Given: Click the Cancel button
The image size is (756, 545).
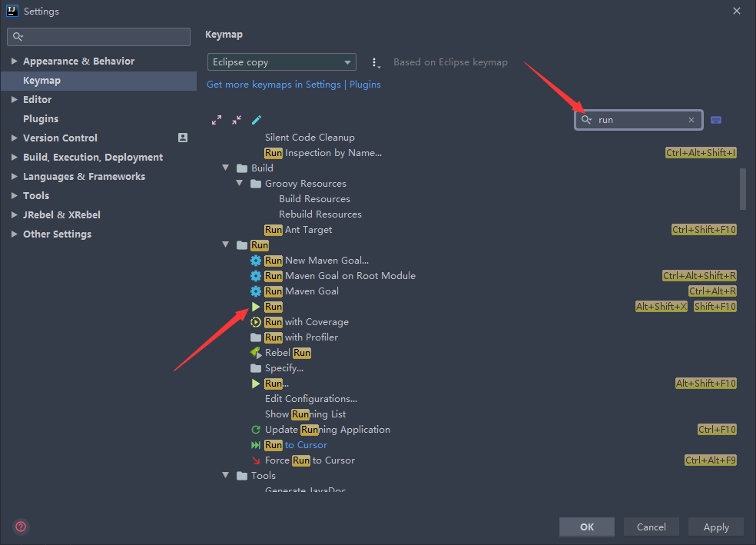Looking at the screenshot, I should 652,527.
